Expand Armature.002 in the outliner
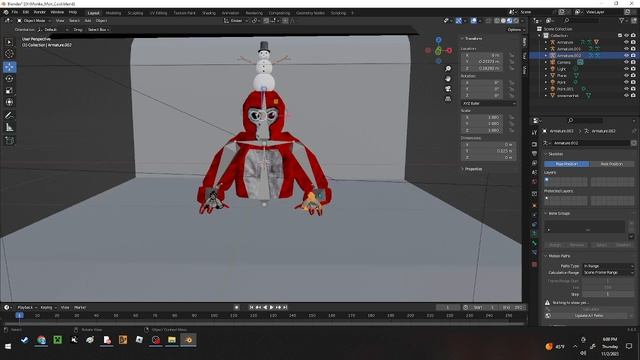This screenshot has width=640, height=360. point(546,56)
